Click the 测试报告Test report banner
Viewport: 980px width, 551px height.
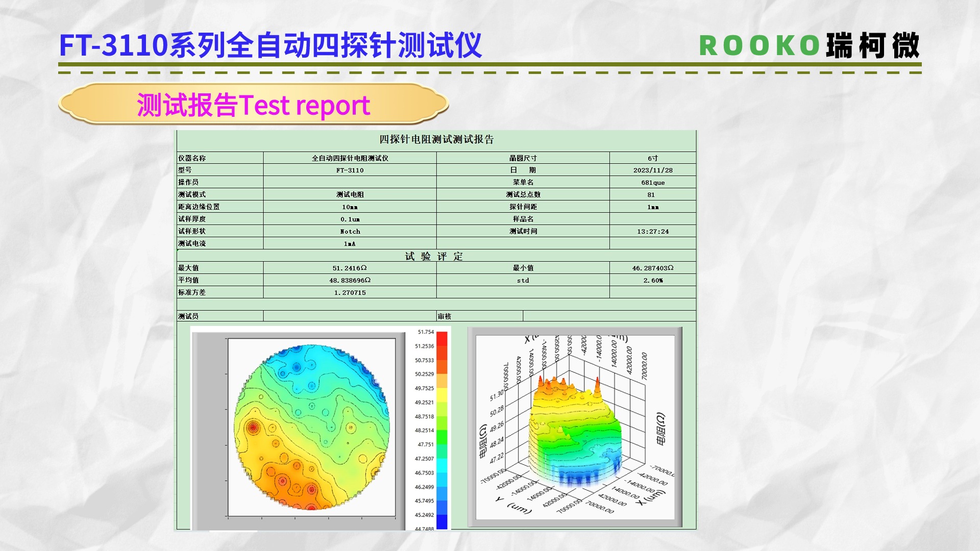coord(253,105)
